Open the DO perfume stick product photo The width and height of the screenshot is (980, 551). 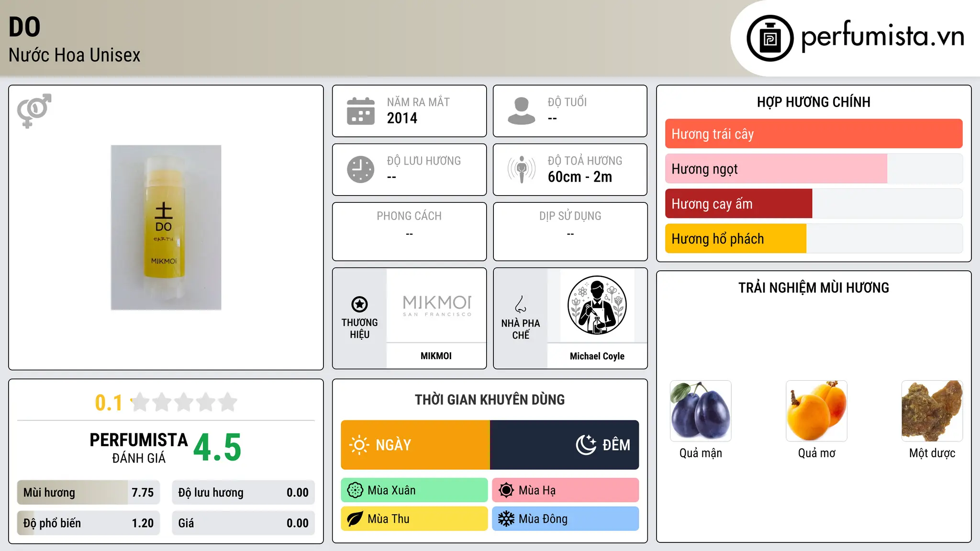coord(166,228)
